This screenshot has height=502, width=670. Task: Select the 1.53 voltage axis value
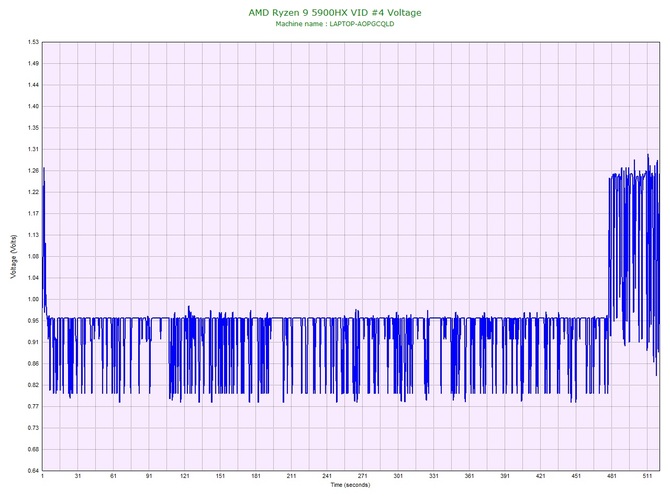tap(33, 42)
